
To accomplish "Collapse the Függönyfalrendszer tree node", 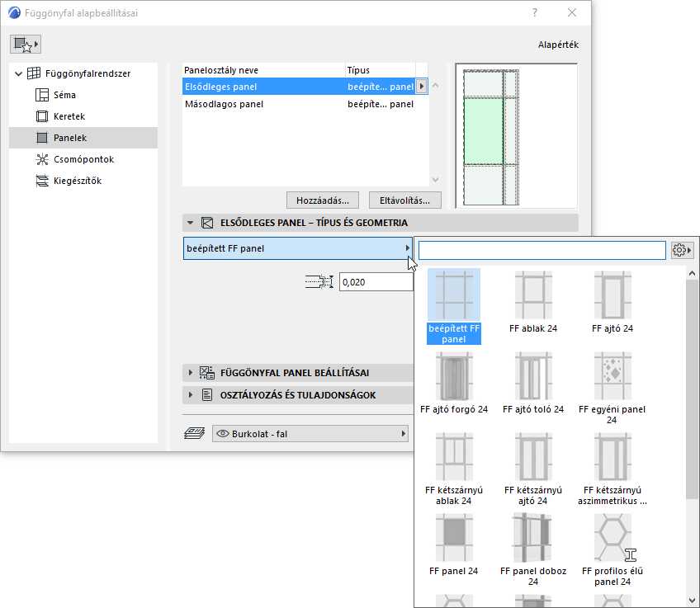I will click(18, 73).
